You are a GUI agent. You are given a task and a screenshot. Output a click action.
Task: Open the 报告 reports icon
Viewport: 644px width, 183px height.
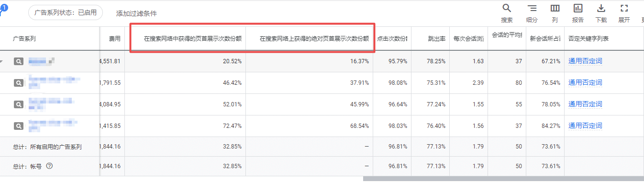click(578, 13)
